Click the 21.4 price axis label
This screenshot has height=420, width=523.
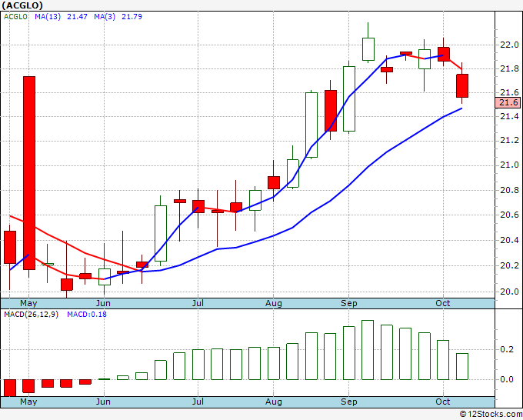pos(509,116)
